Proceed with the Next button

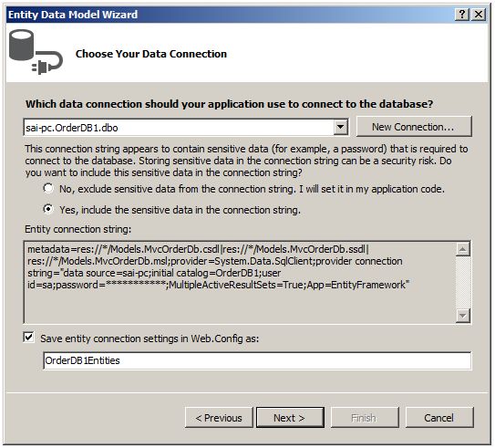tap(290, 418)
